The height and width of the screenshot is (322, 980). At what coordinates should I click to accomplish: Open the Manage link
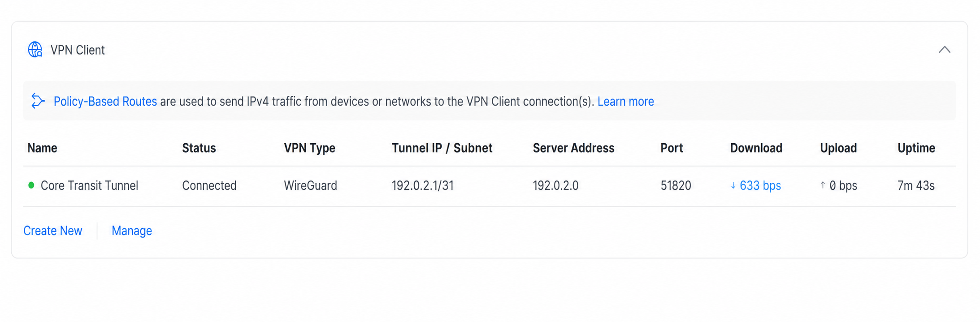[x=132, y=231]
